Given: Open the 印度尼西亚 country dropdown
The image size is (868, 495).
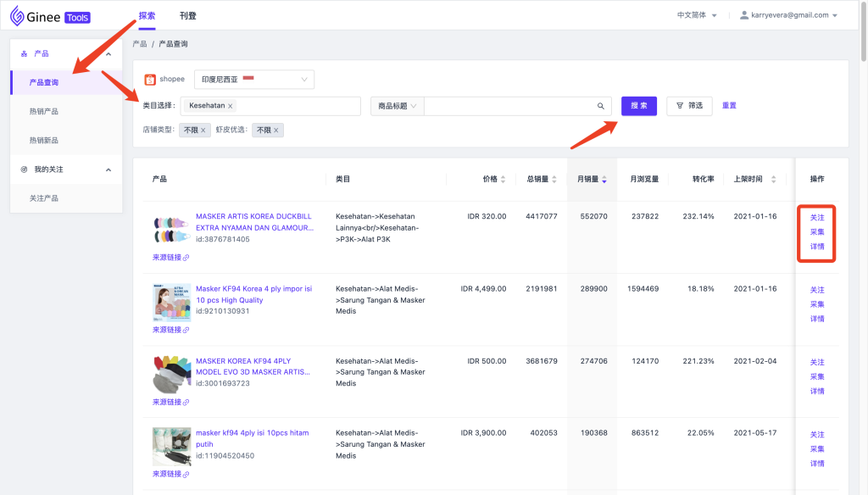Looking at the screenshot, I should pyautogui.click(x=254, y=80).
